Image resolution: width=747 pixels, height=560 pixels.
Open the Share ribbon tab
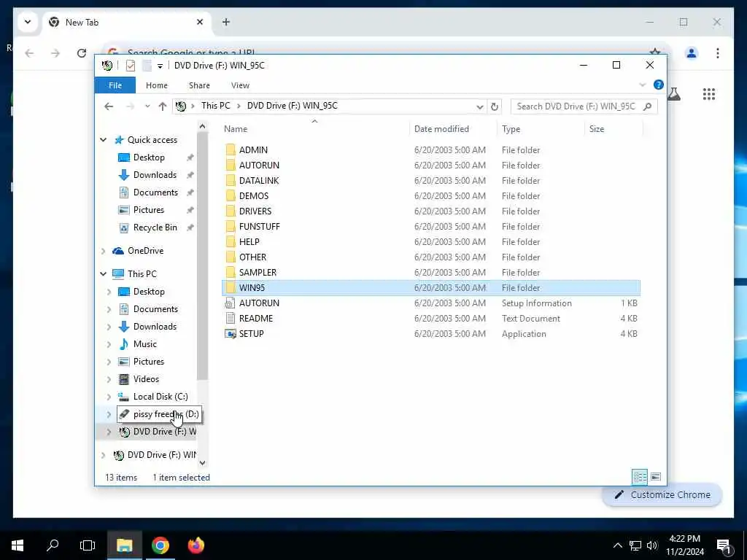(199, 85)
